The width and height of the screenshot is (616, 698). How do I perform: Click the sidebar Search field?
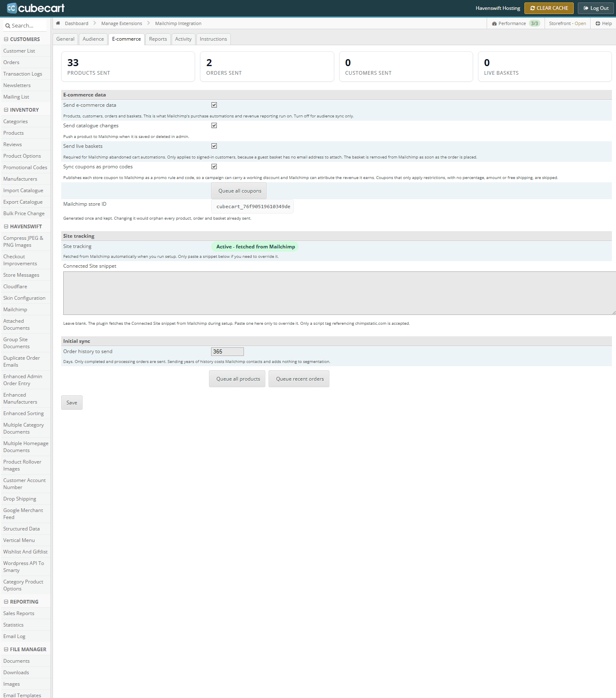coord(26,26)
